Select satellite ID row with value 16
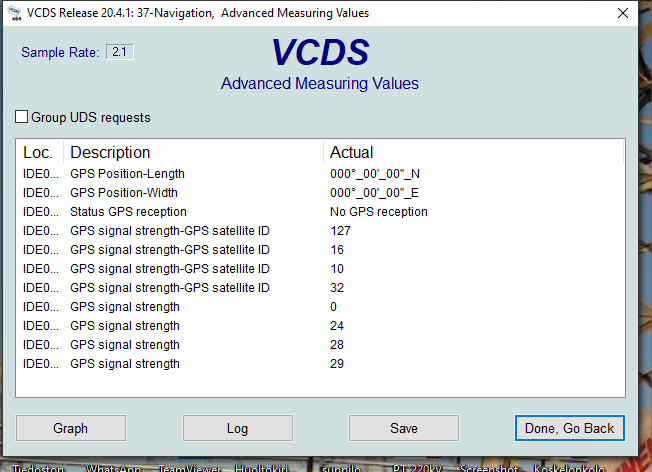 pos(320,250)
